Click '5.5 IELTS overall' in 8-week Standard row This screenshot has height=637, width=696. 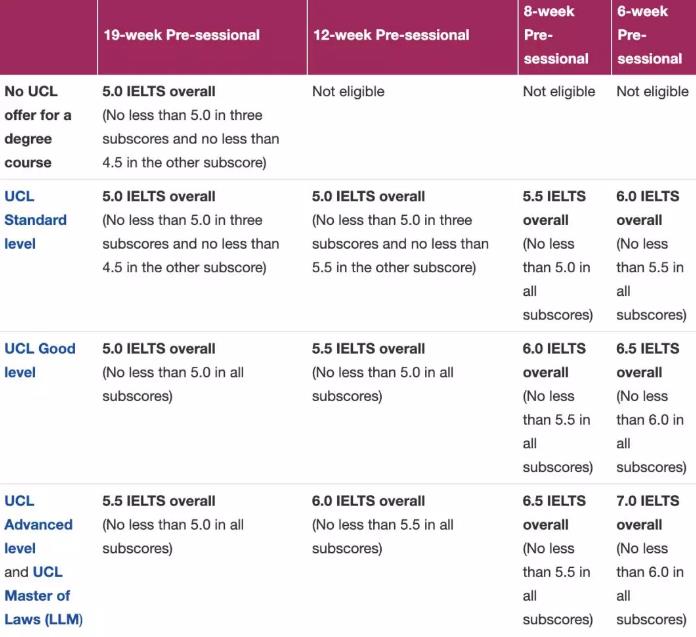click(554, 208)
